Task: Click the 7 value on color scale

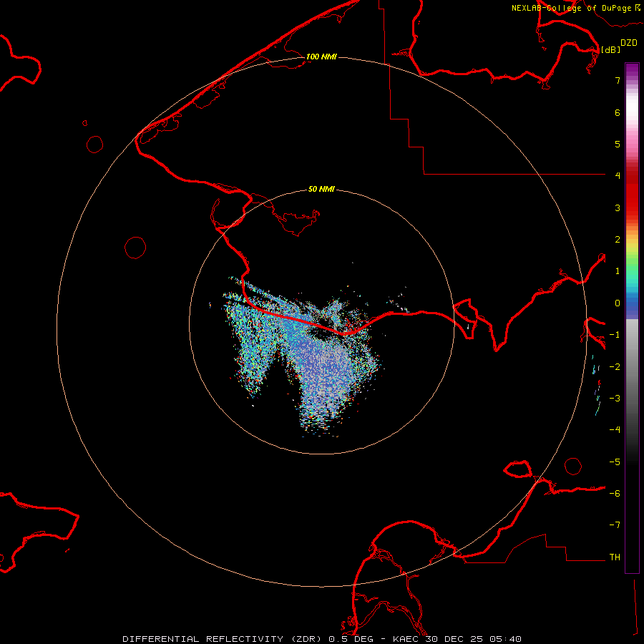Action: [618, 80]
